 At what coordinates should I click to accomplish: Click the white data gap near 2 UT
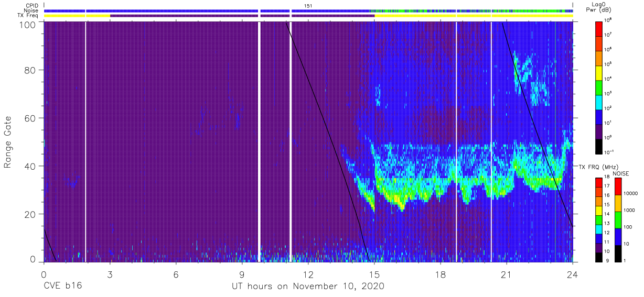85,142
